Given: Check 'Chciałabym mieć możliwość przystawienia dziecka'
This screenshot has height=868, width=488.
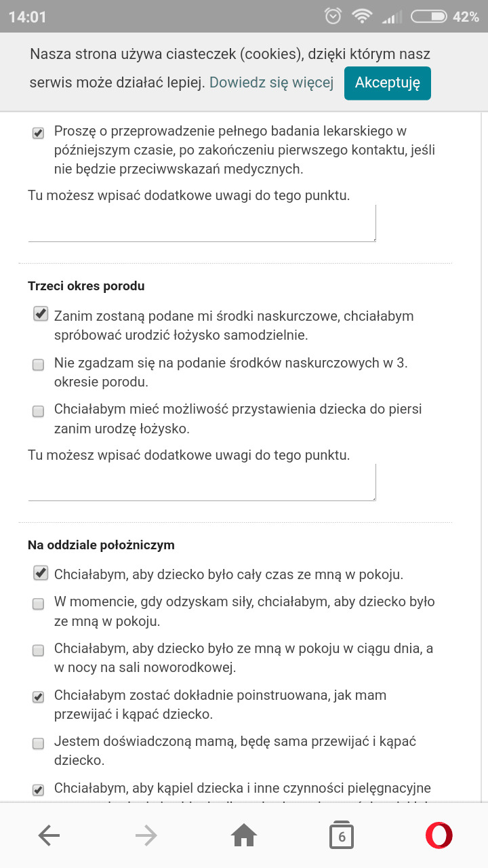Looking at the screenshot, I should point(39,411).
